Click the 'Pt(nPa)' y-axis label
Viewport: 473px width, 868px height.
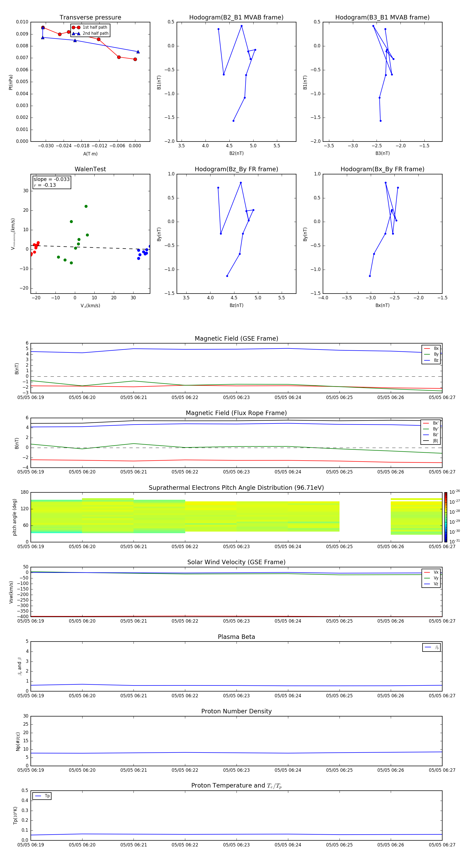pos(11,82)
